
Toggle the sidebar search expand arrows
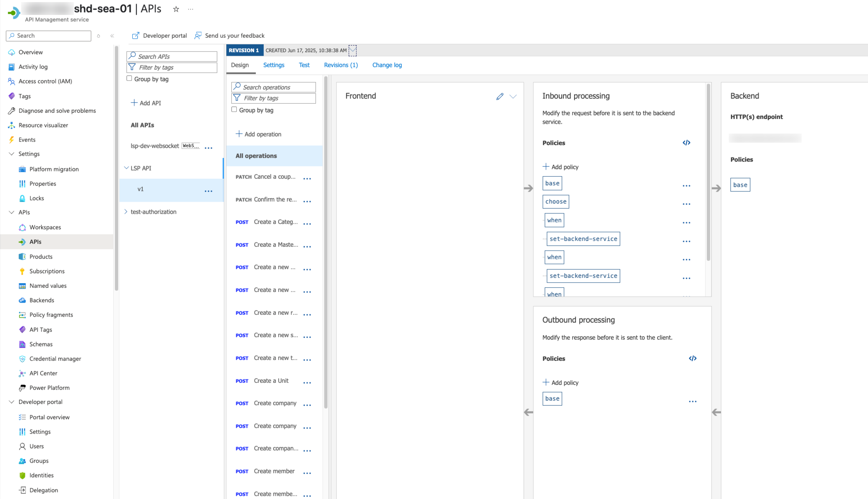pyautogui.click(x=99, y=36)
